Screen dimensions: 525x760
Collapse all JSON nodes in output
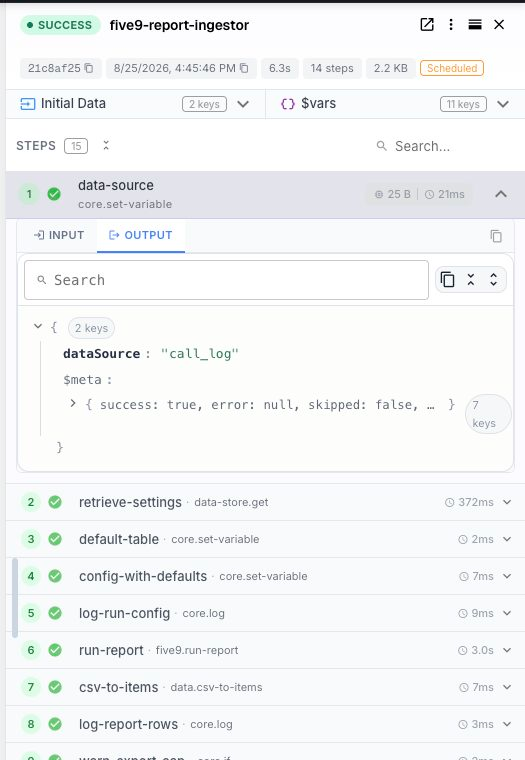pyautogui.click(x=471, y=280)
